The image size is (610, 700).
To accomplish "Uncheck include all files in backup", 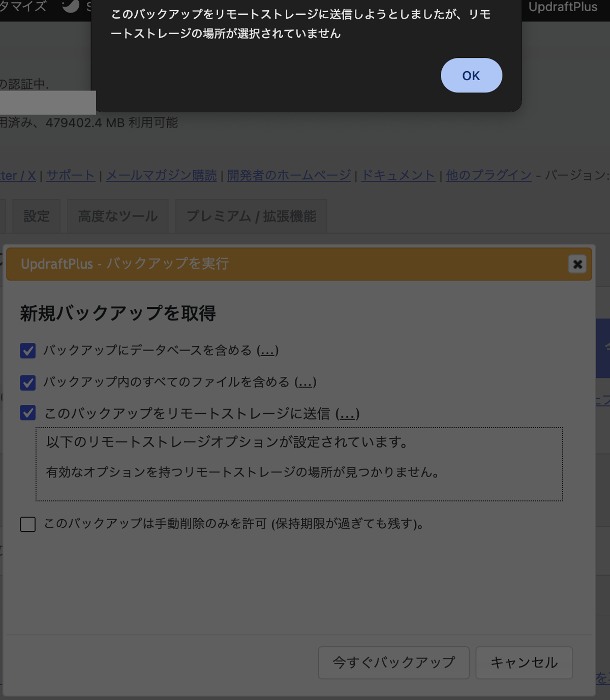I will click(x=28, y=383).
